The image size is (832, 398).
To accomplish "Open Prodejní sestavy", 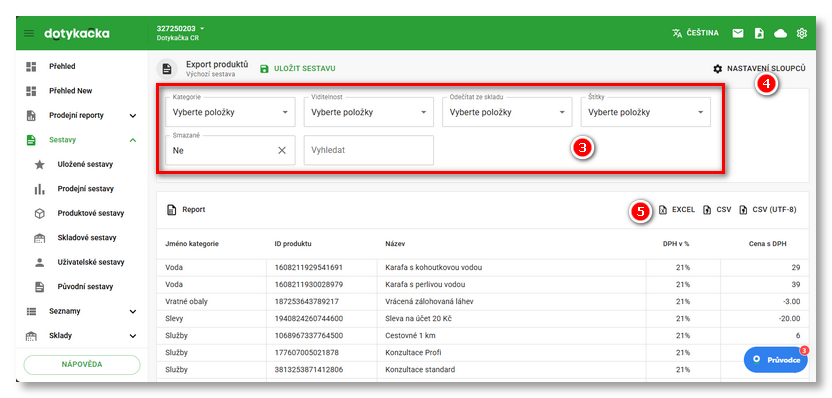I will 85,189.
